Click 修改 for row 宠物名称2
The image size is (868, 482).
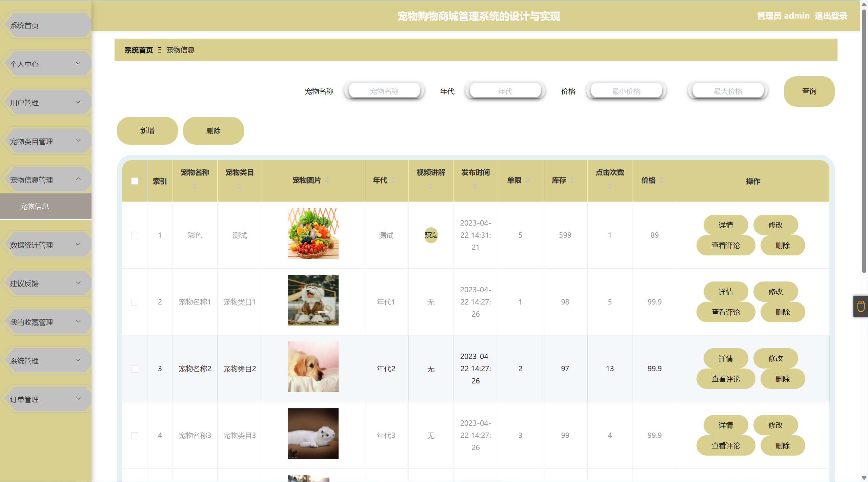pyautogui.click(x=775, y=358)
